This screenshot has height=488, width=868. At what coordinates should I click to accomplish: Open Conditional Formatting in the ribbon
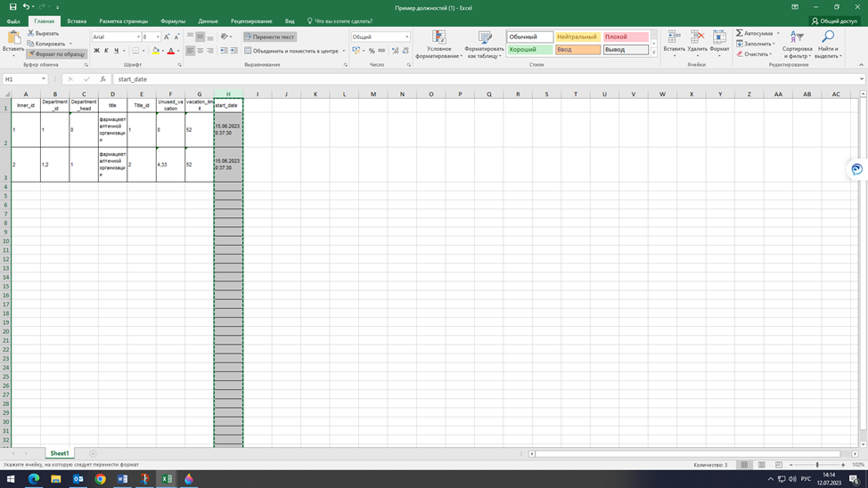point(438,37)
